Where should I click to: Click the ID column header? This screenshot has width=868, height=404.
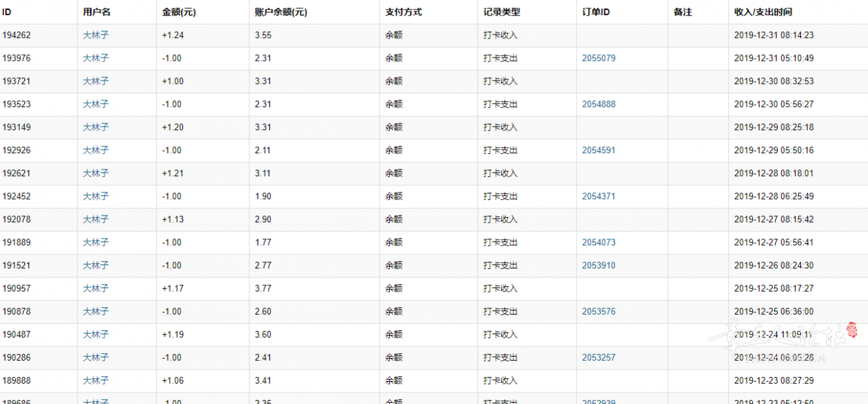tap(7, 12)
